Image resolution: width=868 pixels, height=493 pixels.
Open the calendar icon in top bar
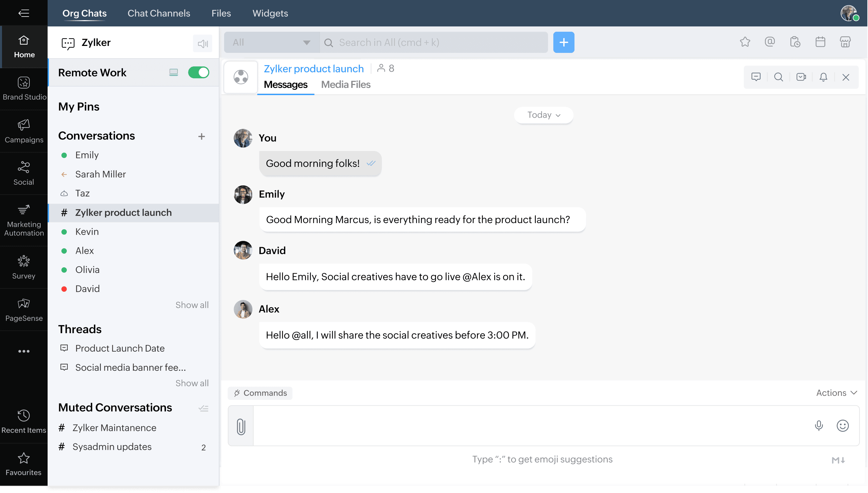[x=820, y=42]
